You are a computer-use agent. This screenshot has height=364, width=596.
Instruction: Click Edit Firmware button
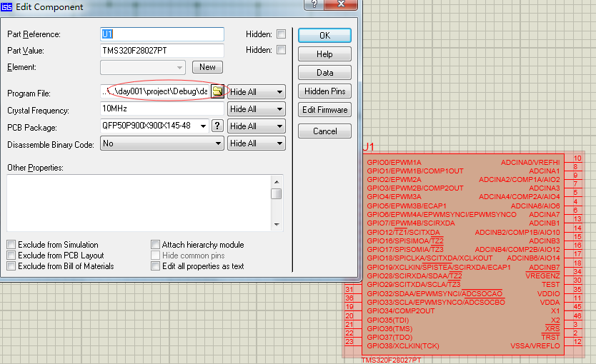coord(324,110)
